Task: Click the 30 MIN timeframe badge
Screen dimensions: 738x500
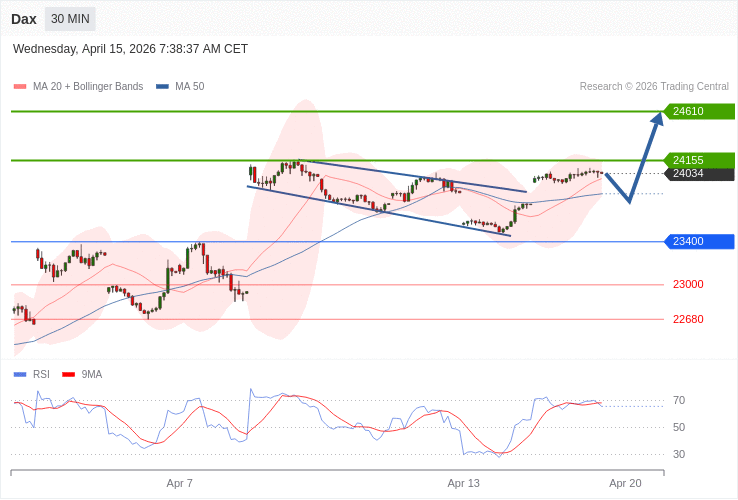Action: pos(70,19)
